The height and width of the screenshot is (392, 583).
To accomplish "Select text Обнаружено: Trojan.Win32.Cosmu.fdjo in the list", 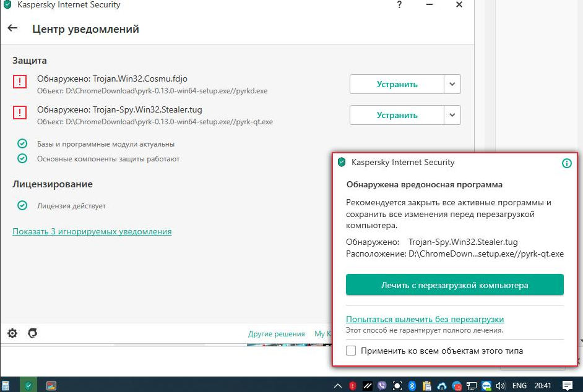I will 112,79.
